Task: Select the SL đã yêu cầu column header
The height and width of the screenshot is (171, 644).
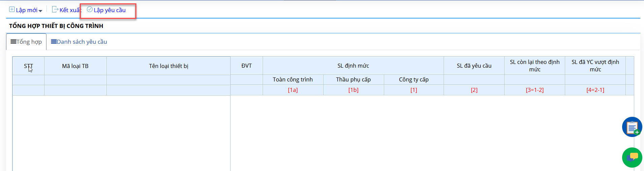Action: [474, 66]
